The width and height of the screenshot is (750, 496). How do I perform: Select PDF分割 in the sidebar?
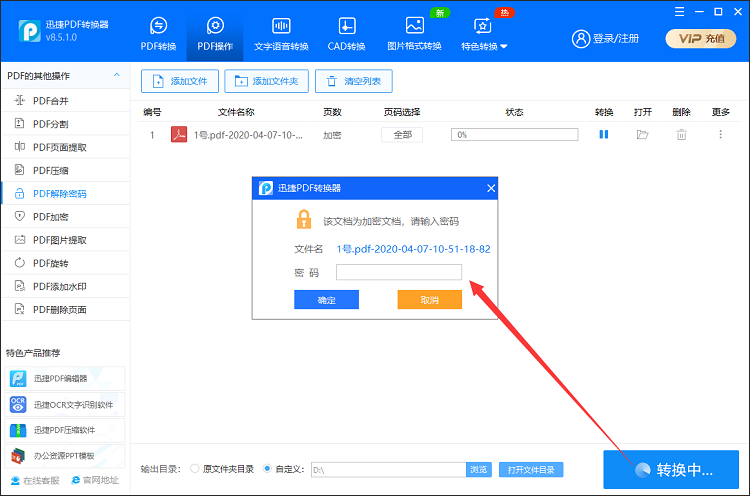point(66,124)
